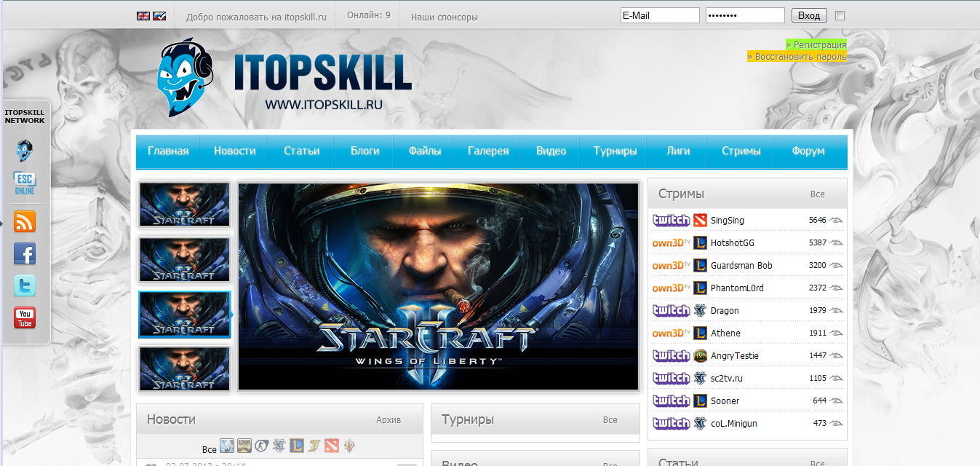Open the Турниры menu tab

615,151
